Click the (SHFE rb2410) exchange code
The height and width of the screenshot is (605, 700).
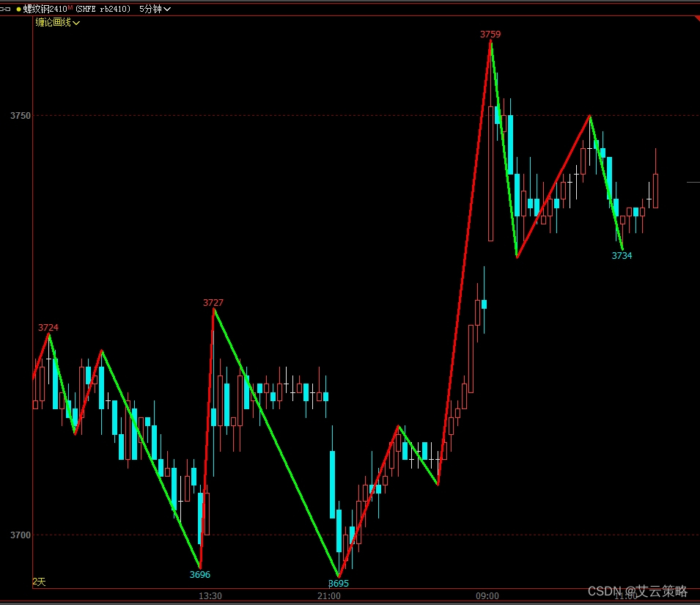tap(103, 9)
